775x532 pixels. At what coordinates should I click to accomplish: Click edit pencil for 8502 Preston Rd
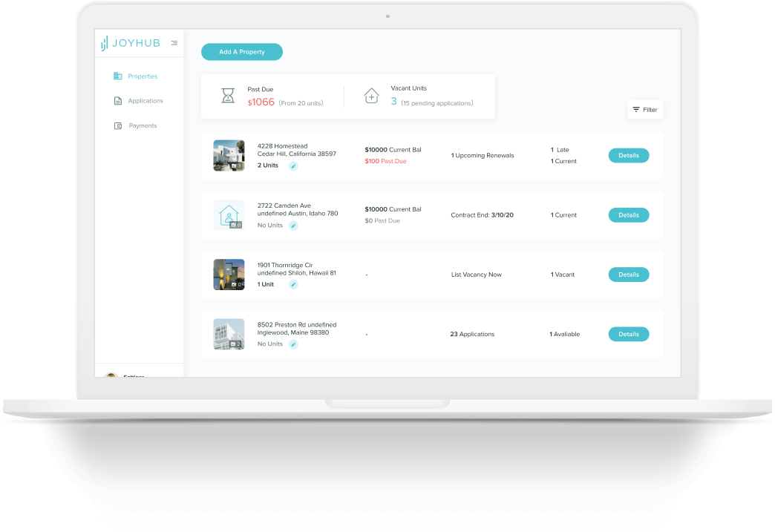pos(293,344)
